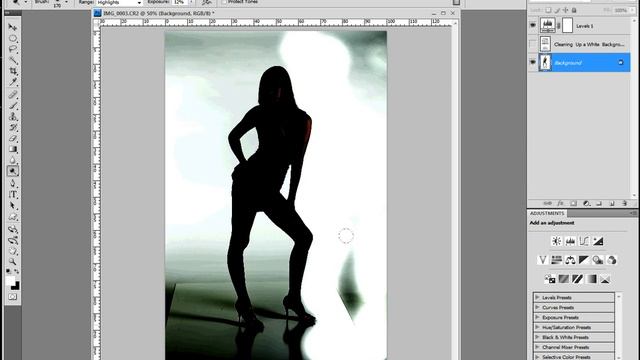Select the Shape tool
640x360 pixels.
(x=13, y=217)
